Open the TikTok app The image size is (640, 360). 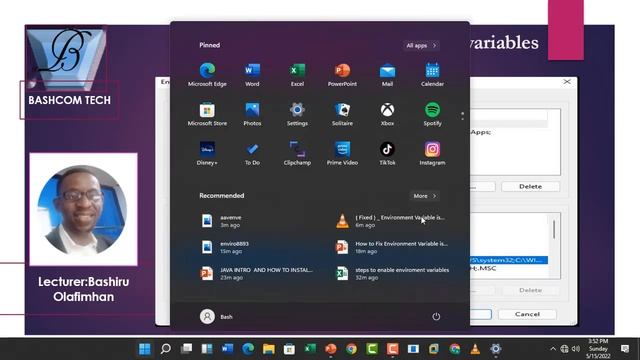click(x=387, y=153)
